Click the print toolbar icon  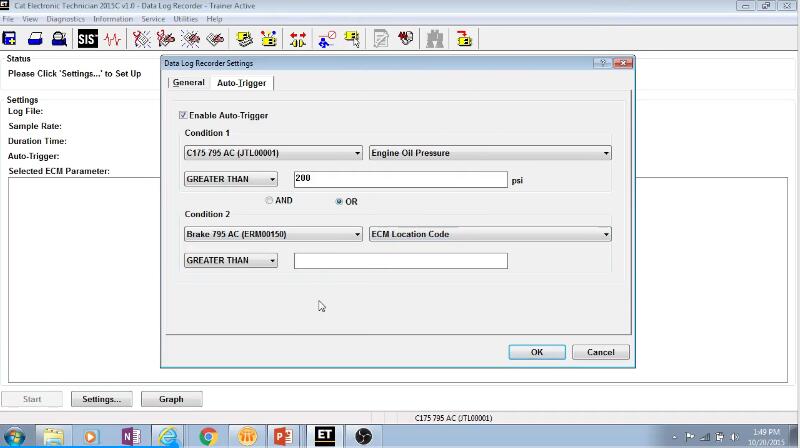(35, 39)
